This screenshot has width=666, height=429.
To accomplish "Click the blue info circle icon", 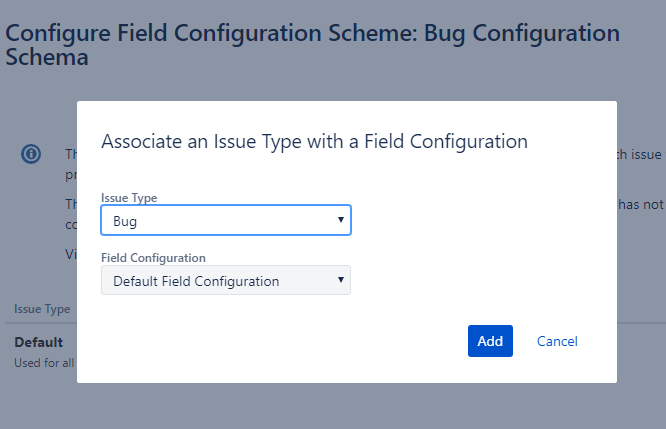I will [31, 154].
